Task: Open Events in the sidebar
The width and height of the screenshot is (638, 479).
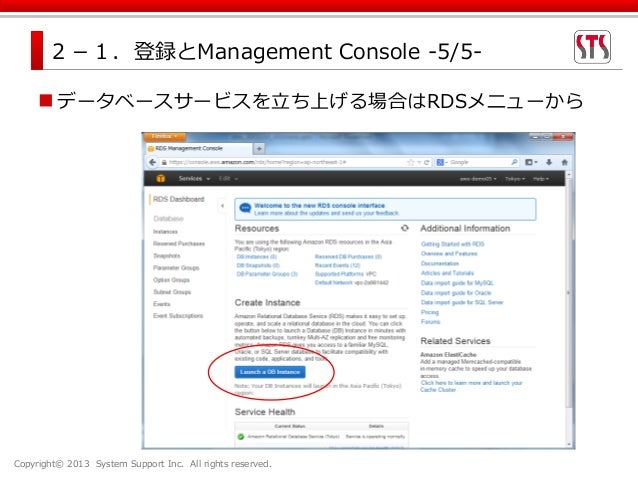Action: [x=162, y=304]
